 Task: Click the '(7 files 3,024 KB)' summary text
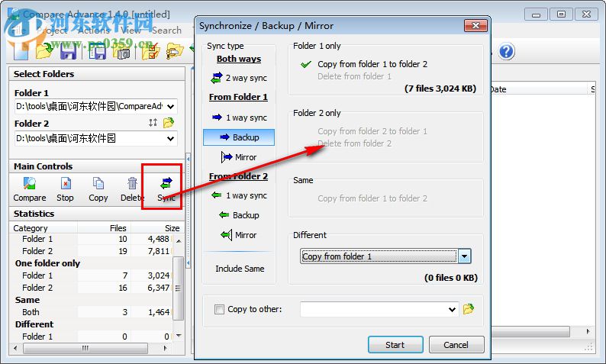point(440,89)
